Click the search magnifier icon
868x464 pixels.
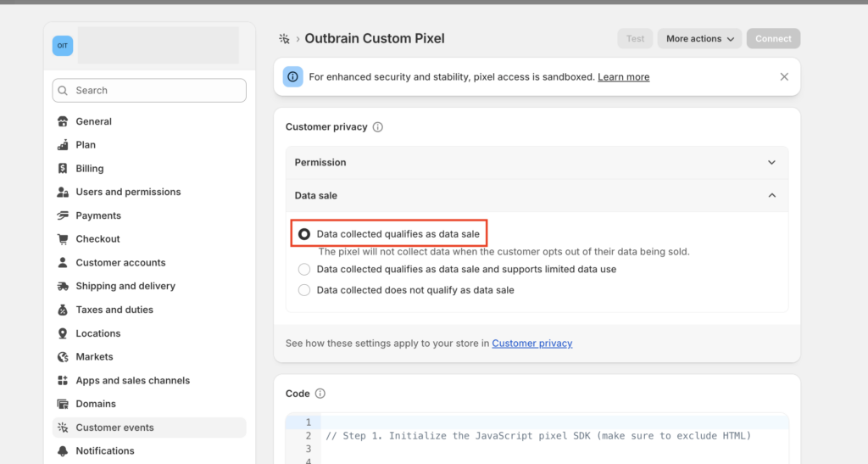click(x=63, y=90)
